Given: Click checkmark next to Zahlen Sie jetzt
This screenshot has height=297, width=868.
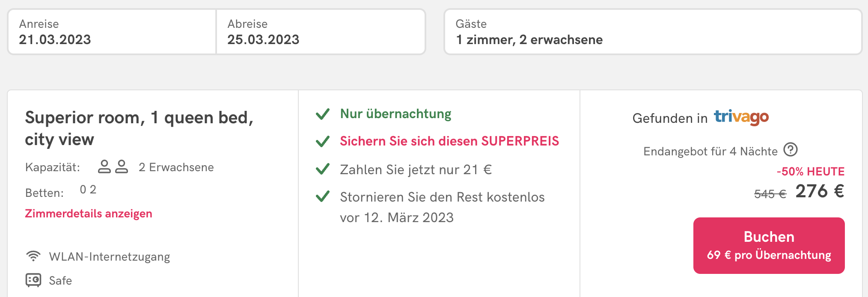Looking at the screenshot, I should [322, 169].
